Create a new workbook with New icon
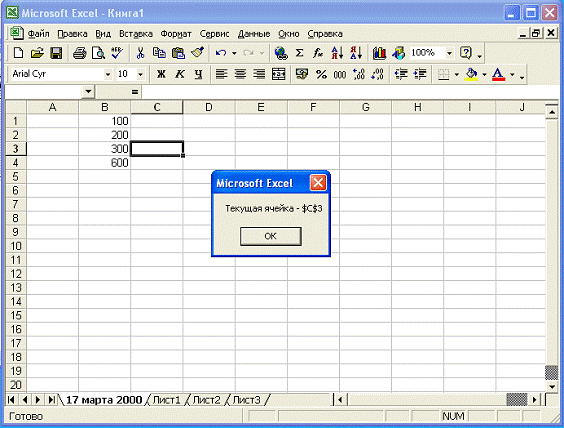Image resolution: width=564 pixels, height=428 pixels. click(18, 53)
